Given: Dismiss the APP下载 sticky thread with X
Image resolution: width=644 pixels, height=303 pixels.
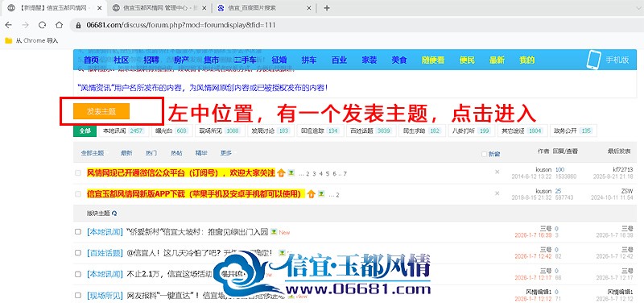Looking at the screenshot, I should [x=497, y=193].
